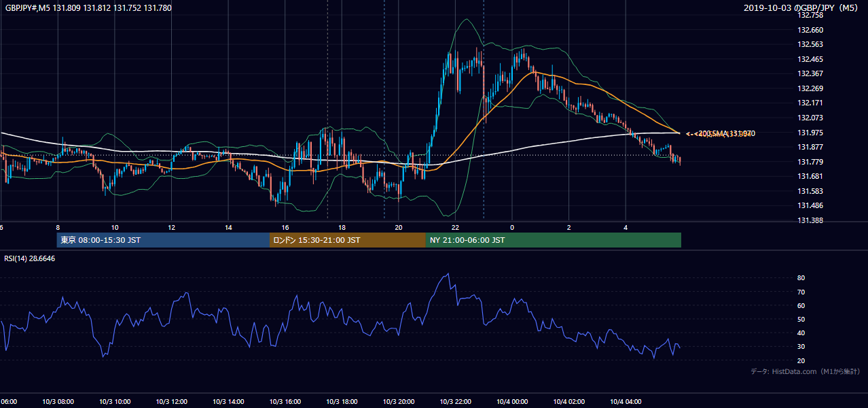Click the 10/3 18:00 date label

point(342,402)
